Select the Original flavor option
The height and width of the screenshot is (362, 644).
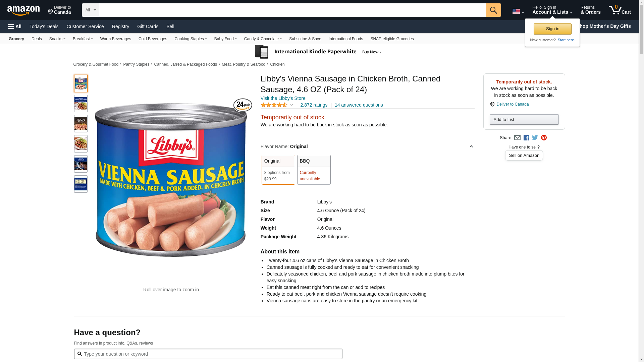pyautogui.click(x=278, y=170)
